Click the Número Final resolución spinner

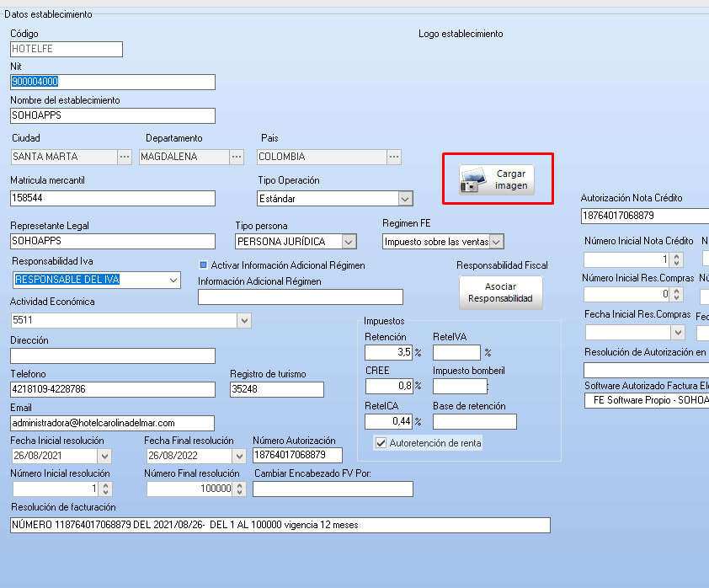(240, 489)
